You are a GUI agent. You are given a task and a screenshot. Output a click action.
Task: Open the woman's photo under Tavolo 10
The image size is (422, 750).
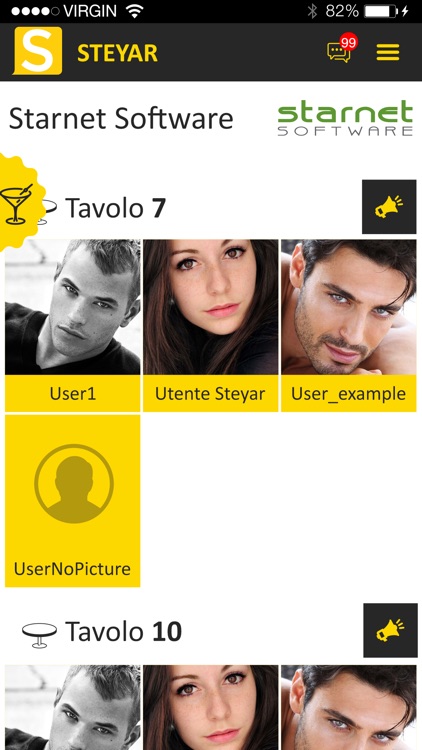[x=211, y=707]
